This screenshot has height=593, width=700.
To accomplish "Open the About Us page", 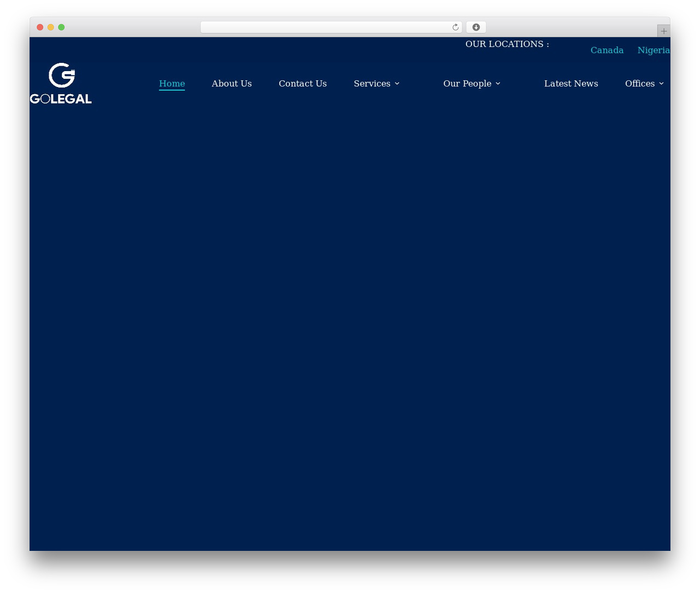I will pos(232,84).
